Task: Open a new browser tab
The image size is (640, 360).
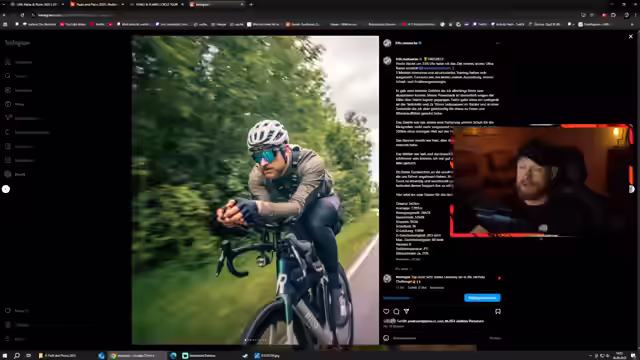Action: tap(251, 4)
